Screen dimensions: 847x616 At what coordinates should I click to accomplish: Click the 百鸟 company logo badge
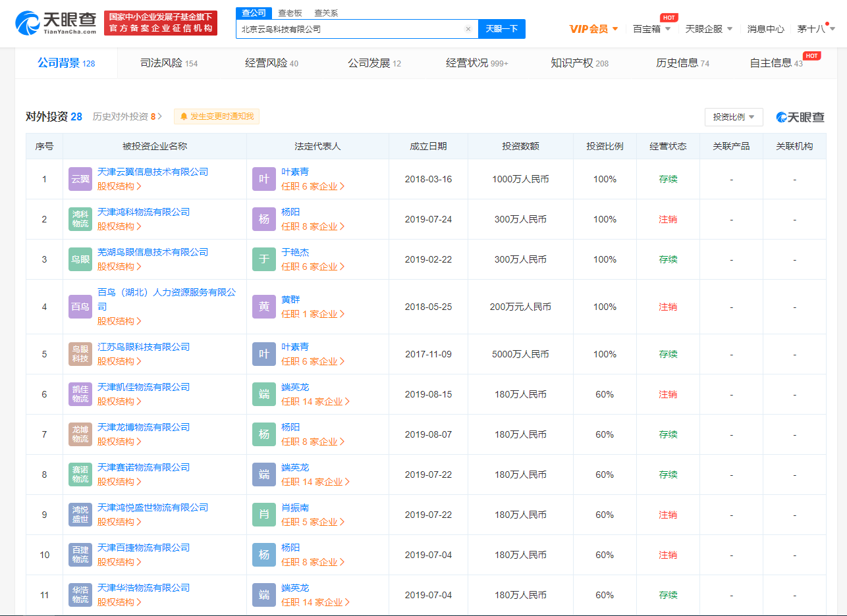80,307
